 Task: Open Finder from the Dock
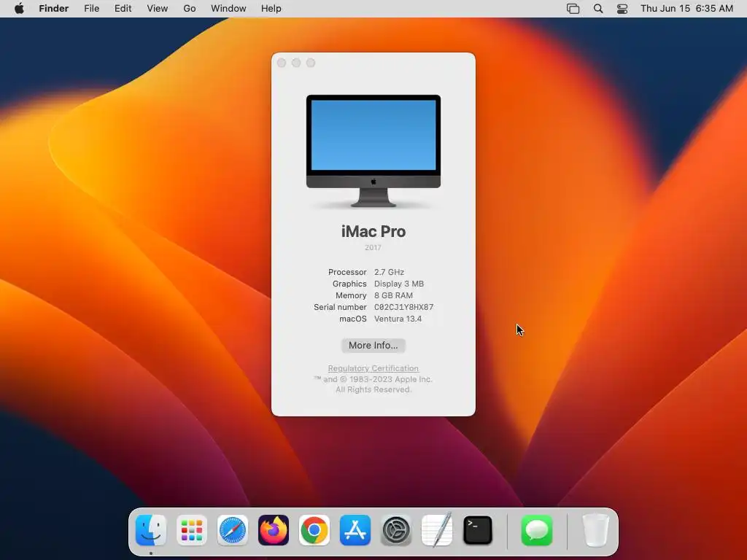(151, 530)
